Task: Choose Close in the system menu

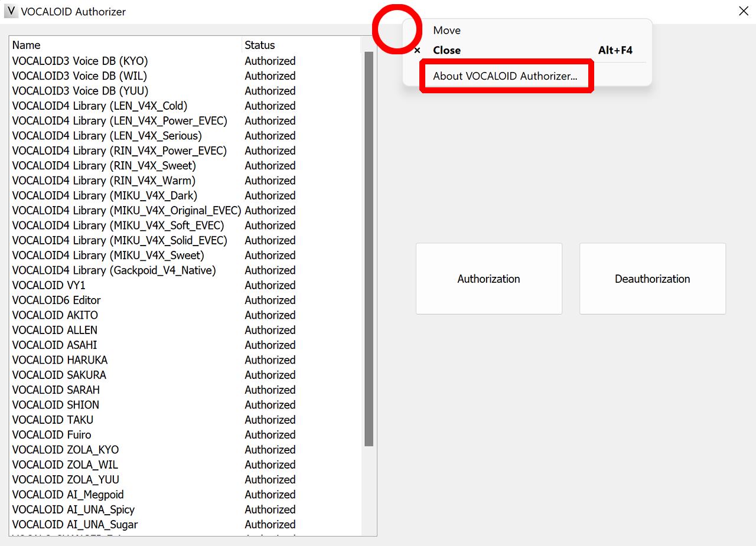Action: tap(447, 51)
